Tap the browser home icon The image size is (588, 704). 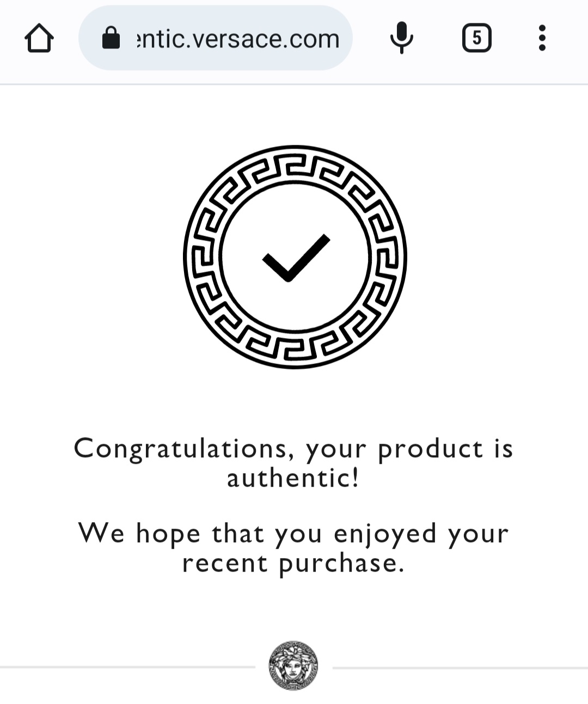(x=39, y=39)
